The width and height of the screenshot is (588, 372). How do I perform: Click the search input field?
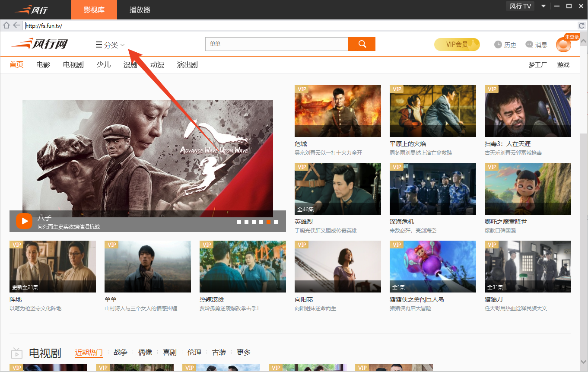pos(277,44)
